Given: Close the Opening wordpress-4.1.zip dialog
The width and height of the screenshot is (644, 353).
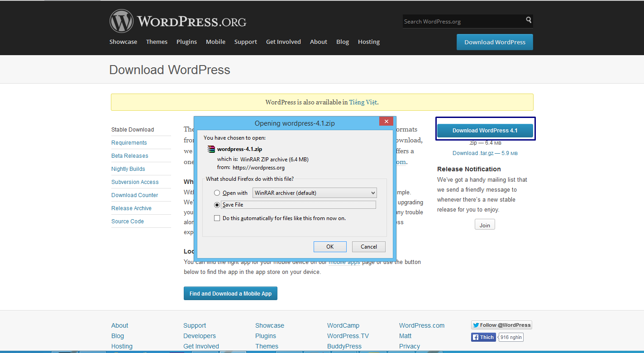Looking at the screenshot, I should [386, 122].
